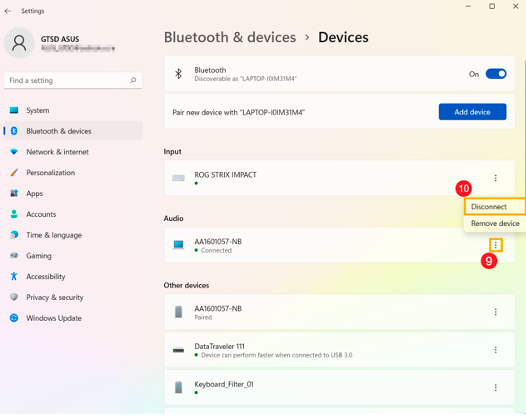This screenshot has height=418, width=526.
Task: Click the Bluetooth & devices sidebar icon
Action: tap(14, 131)
